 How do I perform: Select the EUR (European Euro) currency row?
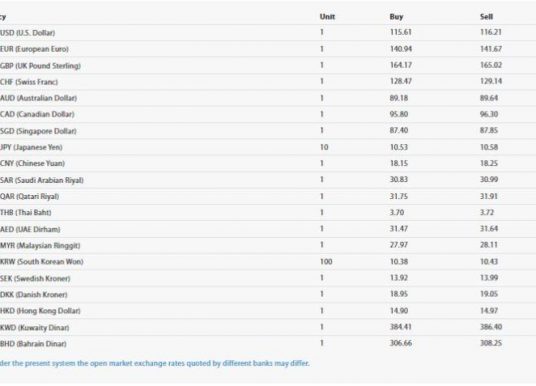click(268, 49)
